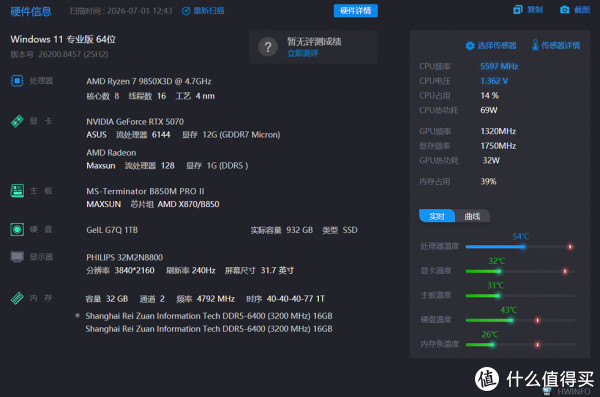The image size is (600, 397).
Task: Click the Windows 11 专业版 64位 title
Action: pos(63,39)
